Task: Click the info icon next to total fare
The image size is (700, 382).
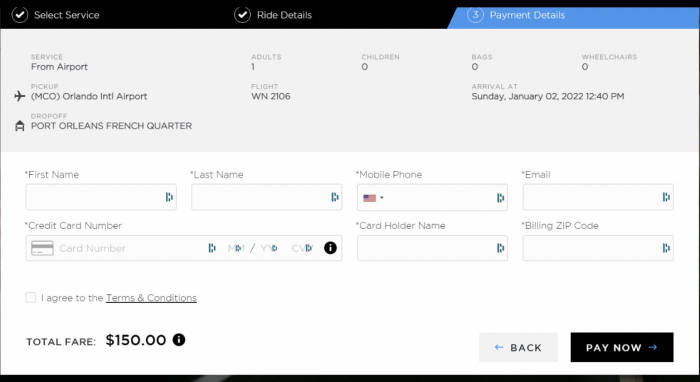Action: (179, 340)
